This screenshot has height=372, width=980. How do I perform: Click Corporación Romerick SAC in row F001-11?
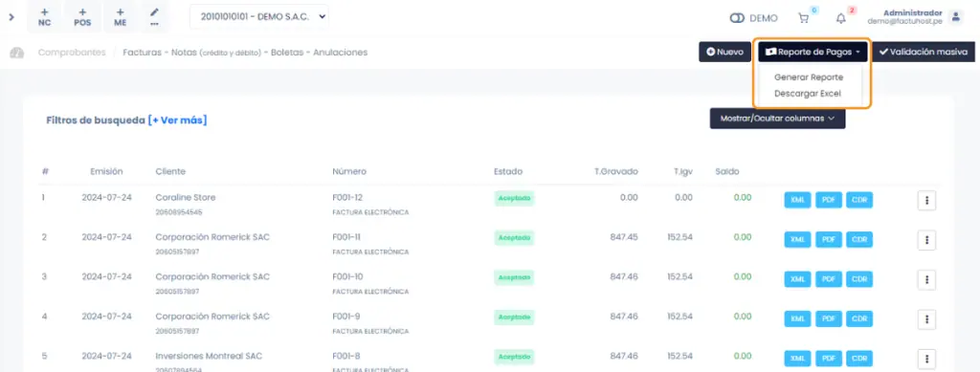(212, 237)
